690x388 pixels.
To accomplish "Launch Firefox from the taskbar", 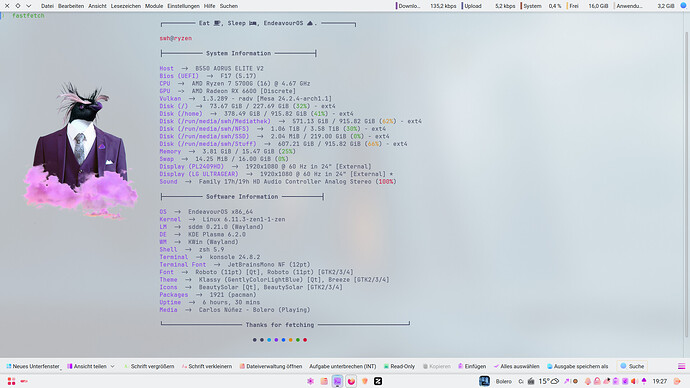I will tap(351, 381).
